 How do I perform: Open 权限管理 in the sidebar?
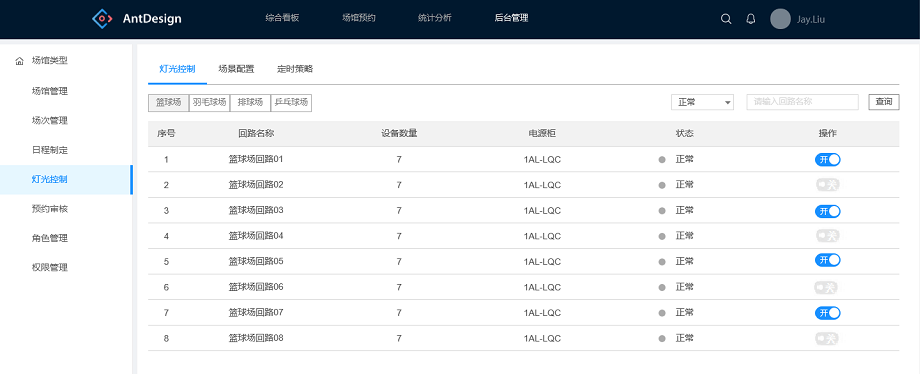pyautogui.click(x=49, y=268)
